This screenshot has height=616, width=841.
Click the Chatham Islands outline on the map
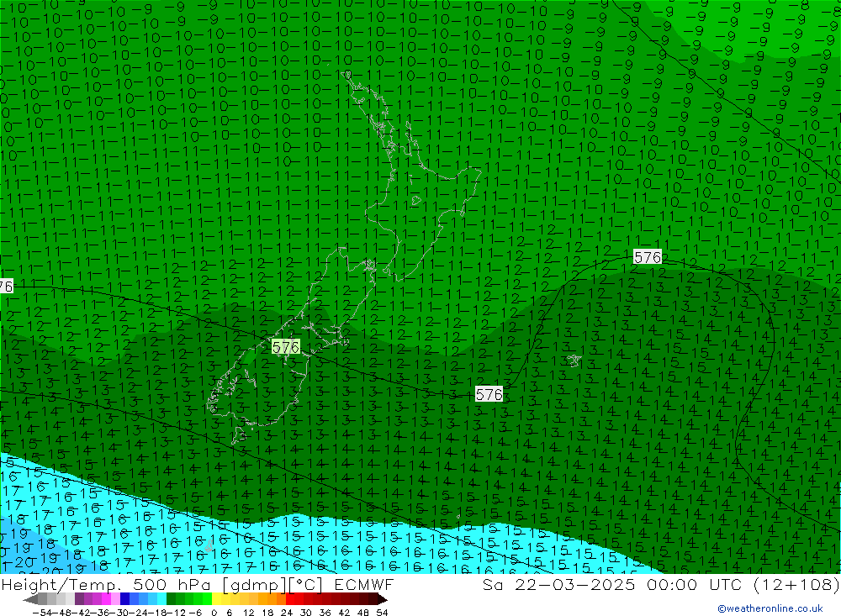click(574, 361)
